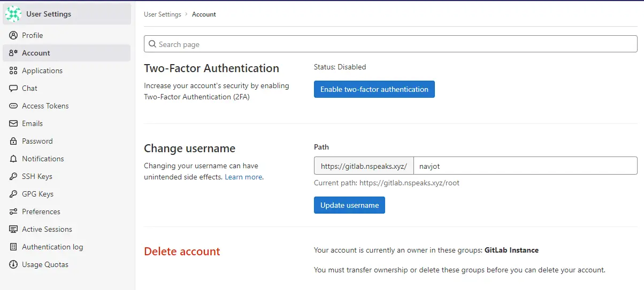Enable two-factor authentication
This screenshot has height=290, width=644.
[x=374, y=89]
